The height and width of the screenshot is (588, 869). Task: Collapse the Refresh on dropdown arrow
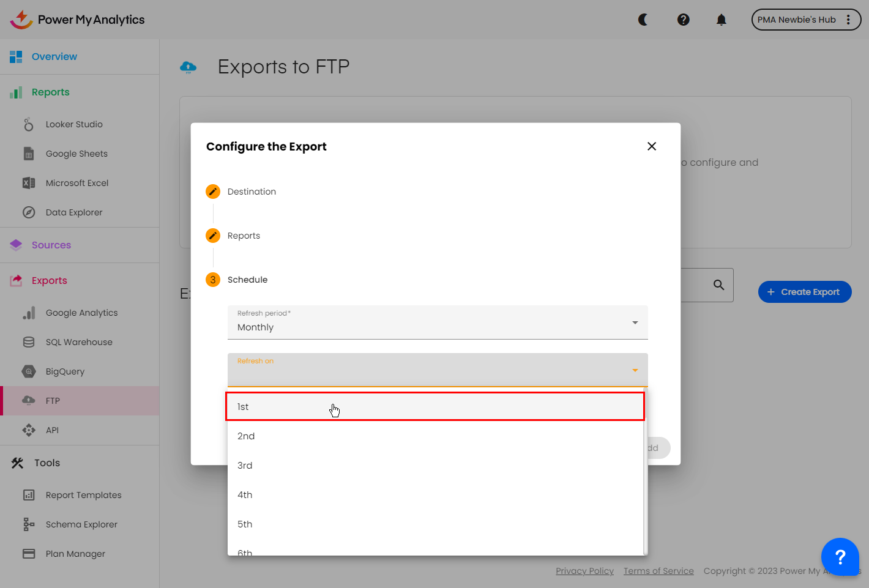(635, 370)
